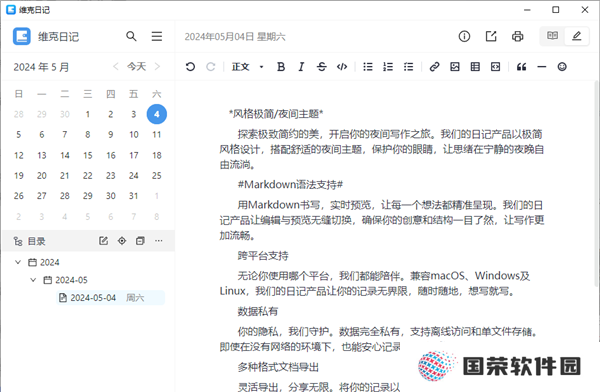
Task: Open more options in 目录 bar
Action: pos(158,241)
